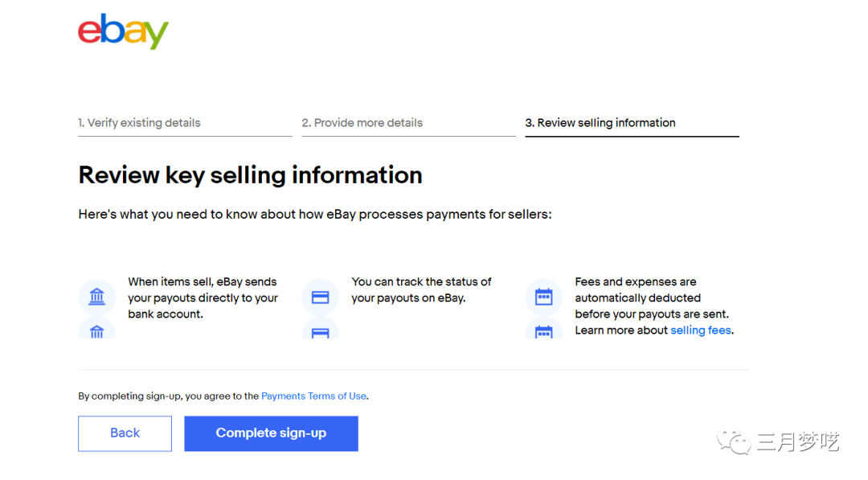868x480 pixels.
Task: Click the text about payouts to bank account
Action: [x=203, y=298]
